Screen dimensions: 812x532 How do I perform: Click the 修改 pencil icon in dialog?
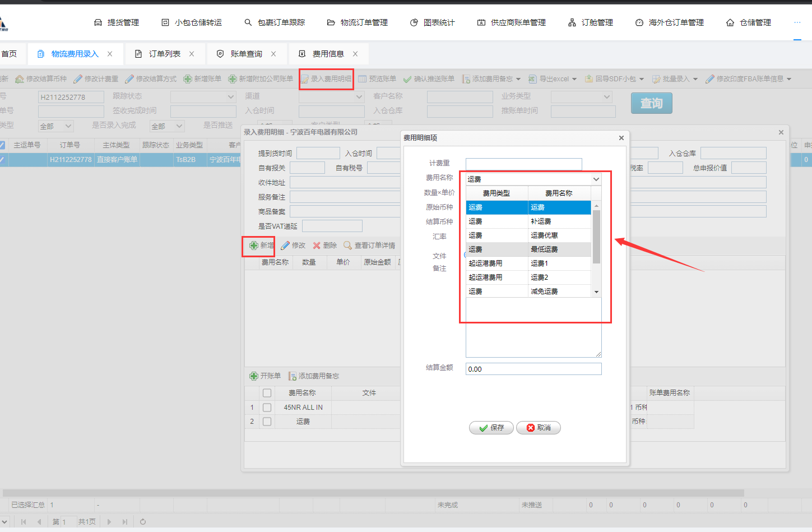pos(285,246)
